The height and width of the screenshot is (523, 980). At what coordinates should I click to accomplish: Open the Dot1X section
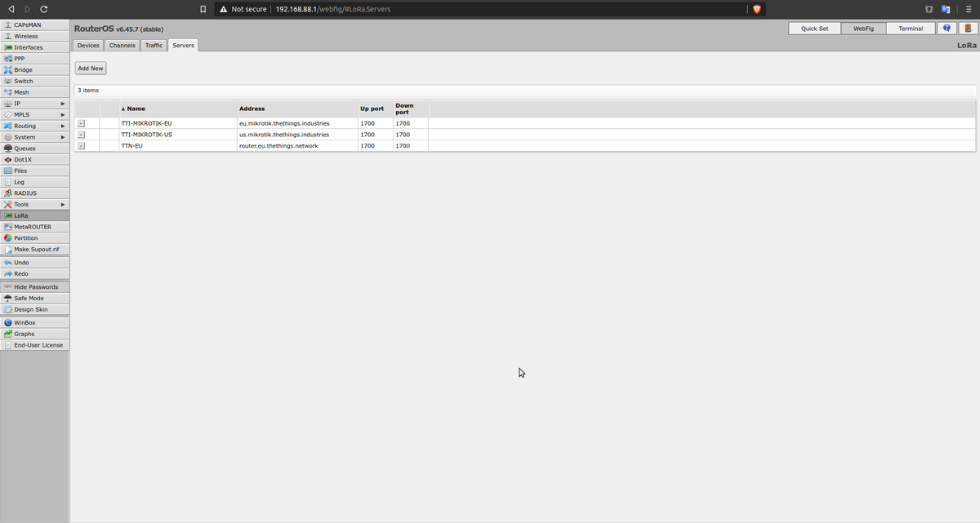[x=34, y=160]
